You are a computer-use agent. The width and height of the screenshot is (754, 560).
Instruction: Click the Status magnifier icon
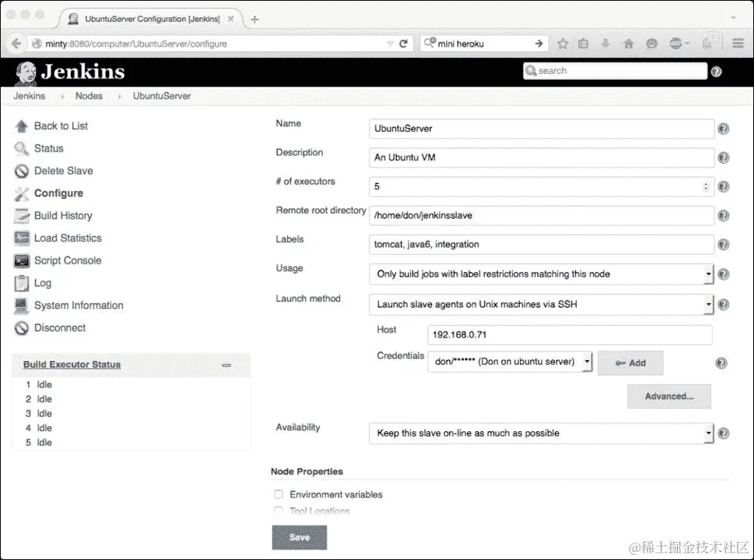[22, 148]
